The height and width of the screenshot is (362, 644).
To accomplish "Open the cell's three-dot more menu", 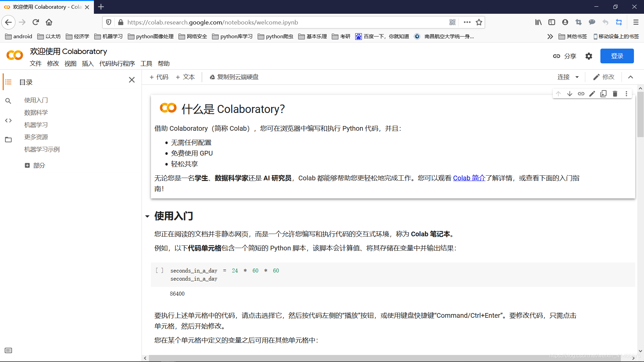I will point(626,94).
